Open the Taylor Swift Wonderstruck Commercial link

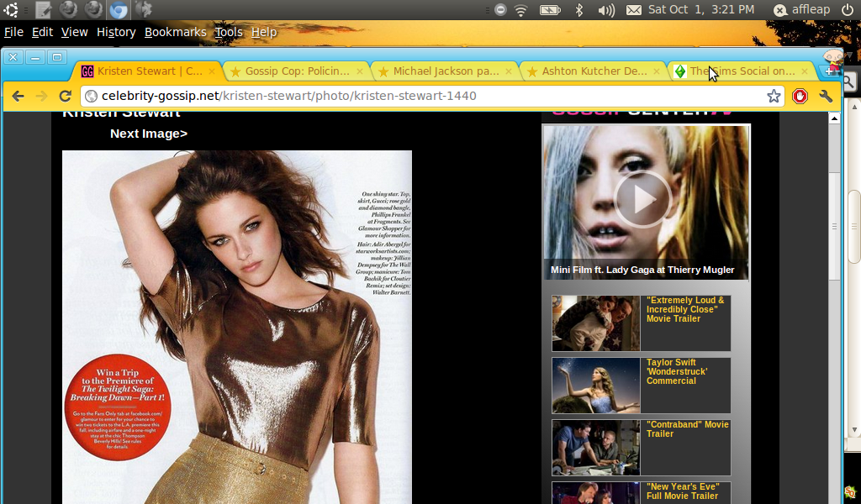(x=677, y=371)
